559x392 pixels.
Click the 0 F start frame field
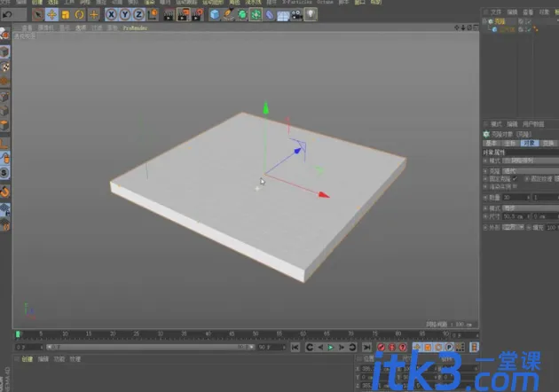coord(28,347)
